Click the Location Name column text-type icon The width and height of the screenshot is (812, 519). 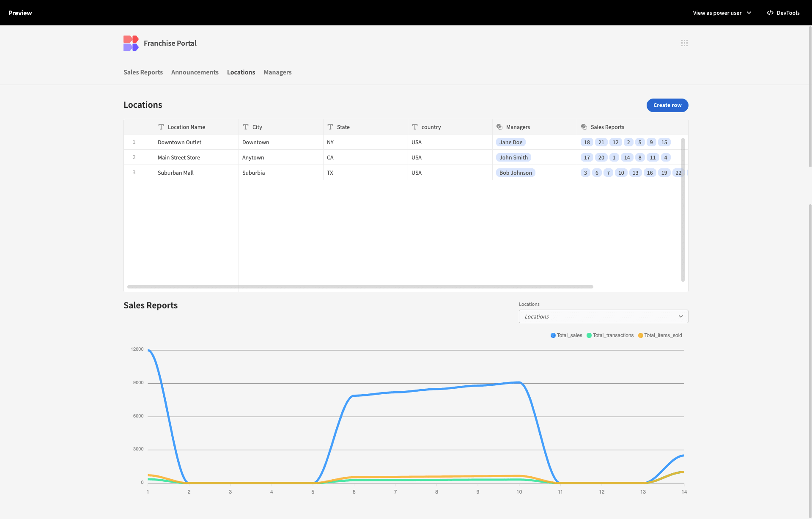pyautogui.click(x=161, y=127)
